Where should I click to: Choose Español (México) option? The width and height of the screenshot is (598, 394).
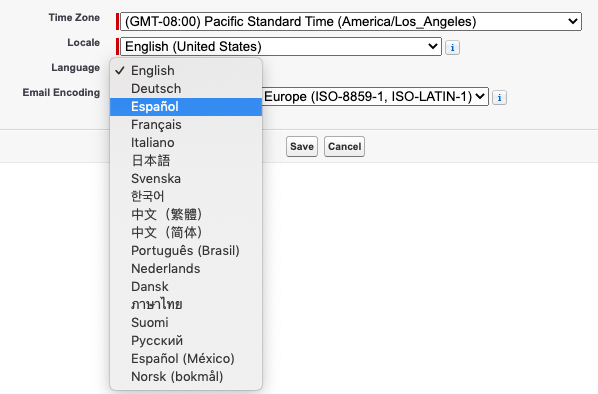click(186, 359)
